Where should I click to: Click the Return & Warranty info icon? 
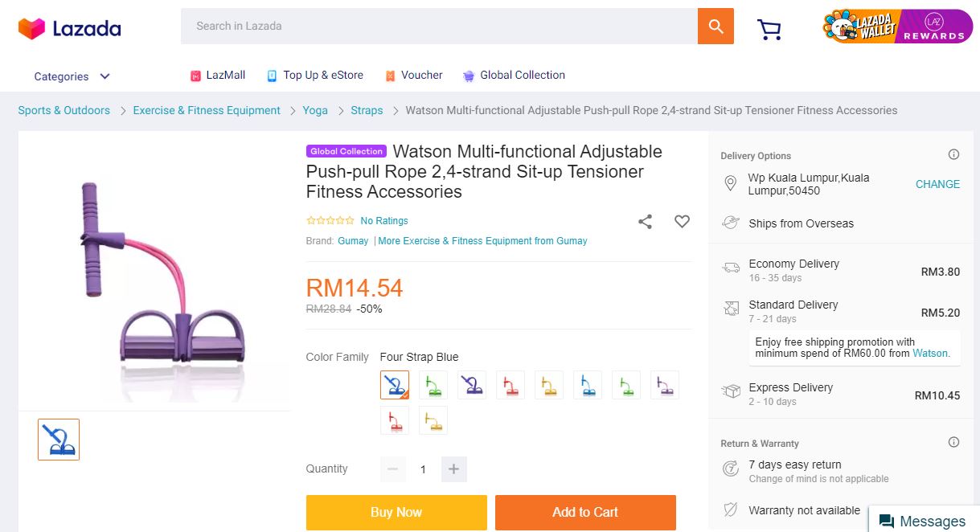click(953, 443)
